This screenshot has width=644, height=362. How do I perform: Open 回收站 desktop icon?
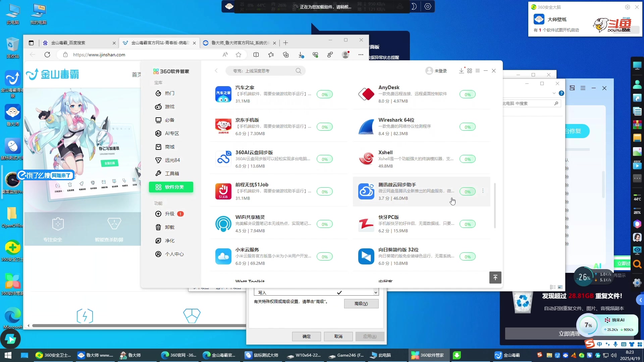pos(13,48)
